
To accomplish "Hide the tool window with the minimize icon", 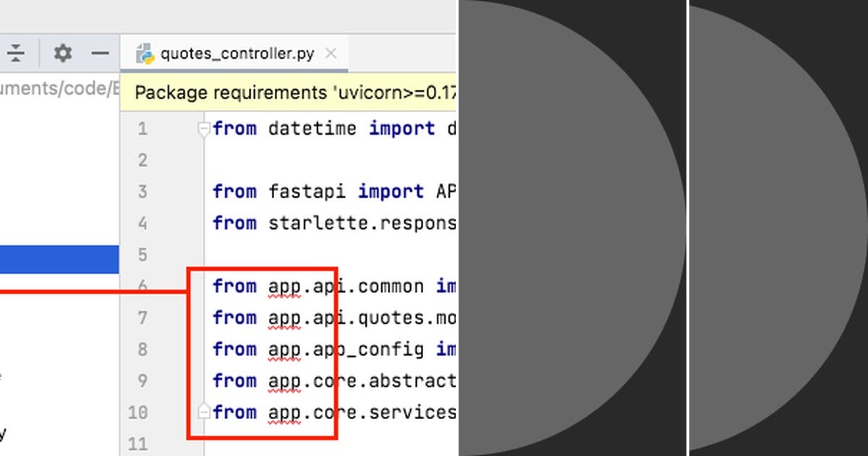I will 100,53.
